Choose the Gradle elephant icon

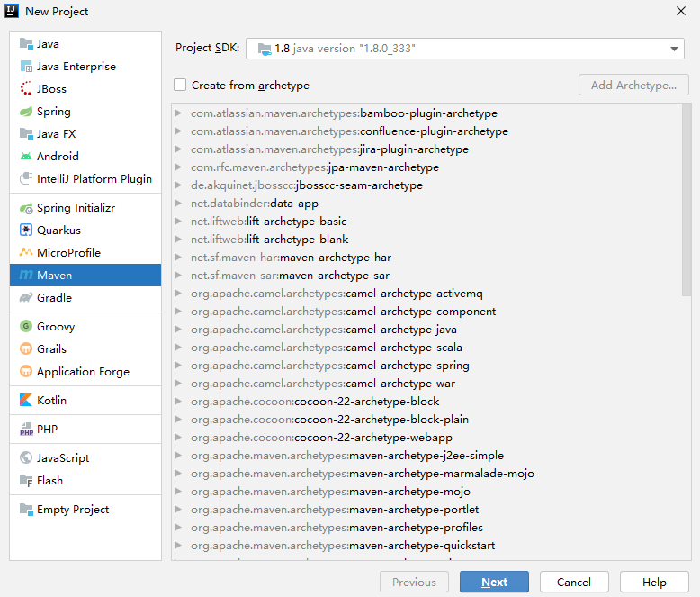26,298
